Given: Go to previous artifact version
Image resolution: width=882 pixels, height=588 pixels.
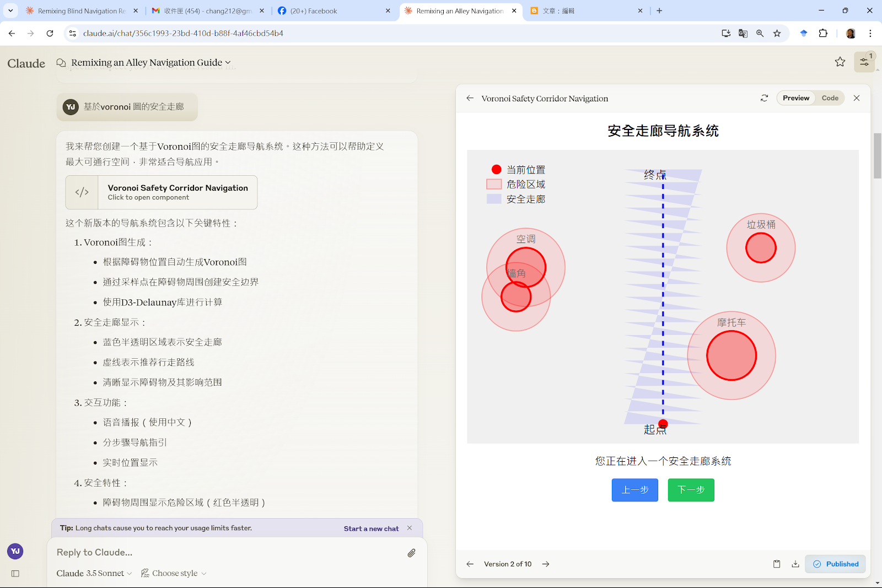Looking at the screenshot, I should [470, 564].
